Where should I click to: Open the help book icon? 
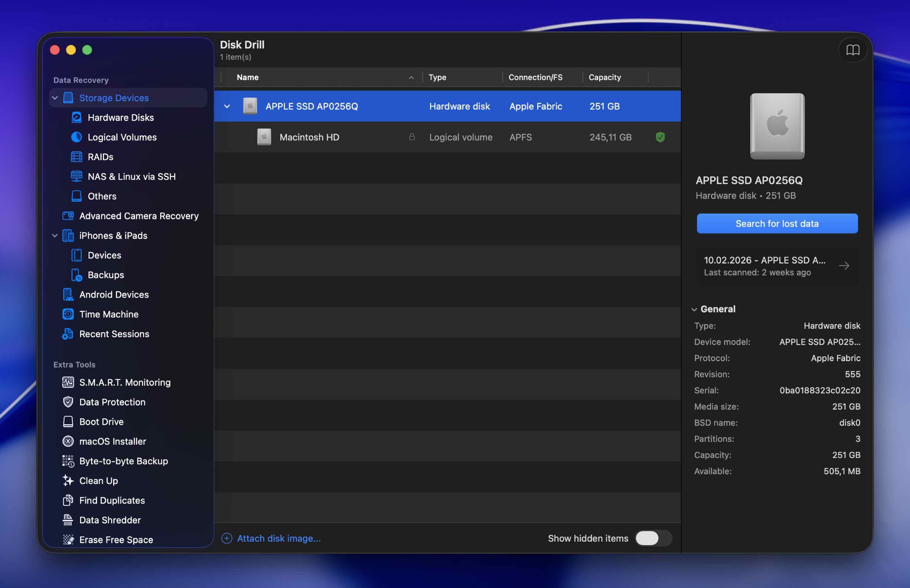(853, 50)
